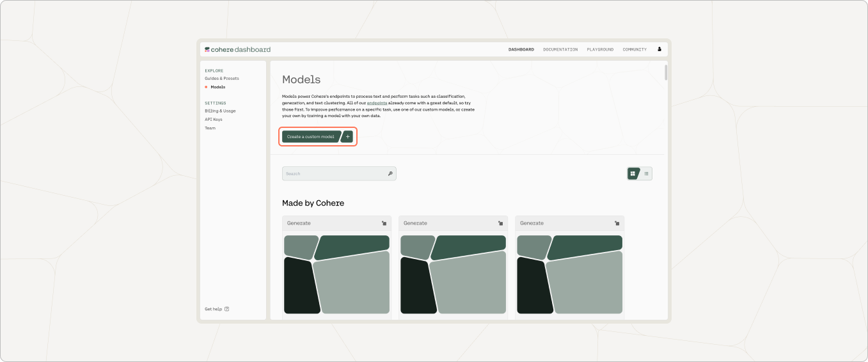Screen dimensions: 868x362
Task: Open the user profile icon
Action: pyautogui.click(x=659, y=49)
